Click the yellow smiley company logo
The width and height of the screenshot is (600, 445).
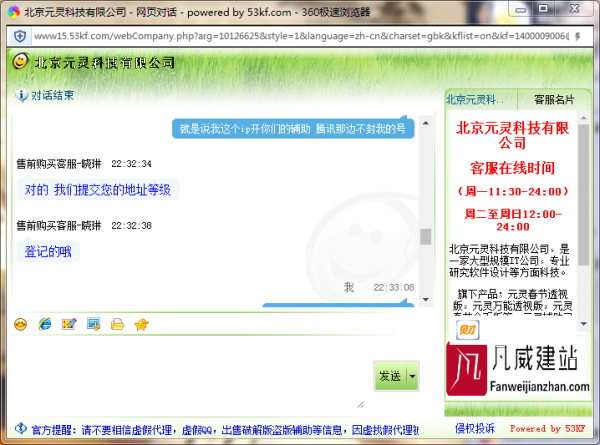click(20, 62)
